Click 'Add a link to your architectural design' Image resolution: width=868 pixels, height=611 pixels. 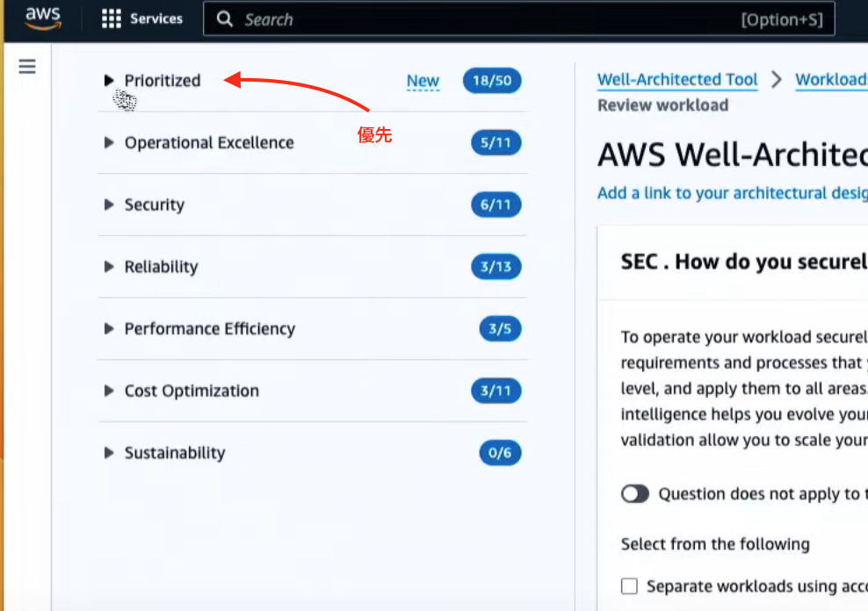(732, 193)
